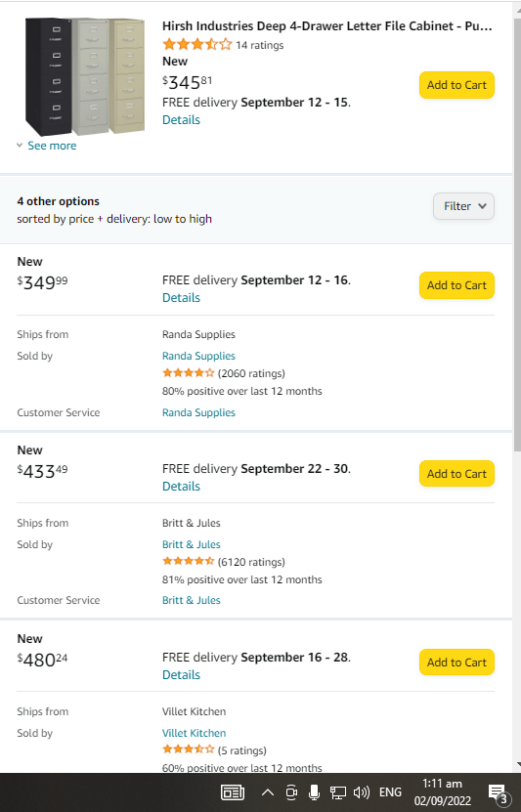
Task: Add the $345.81 file cabinet to cart
Action: click(x=456, y=85)
